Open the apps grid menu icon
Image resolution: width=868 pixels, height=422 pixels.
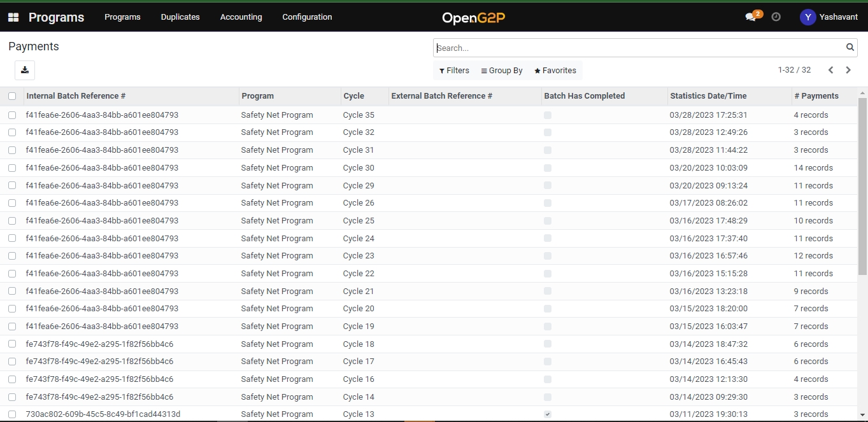click(x=13, y=17)
